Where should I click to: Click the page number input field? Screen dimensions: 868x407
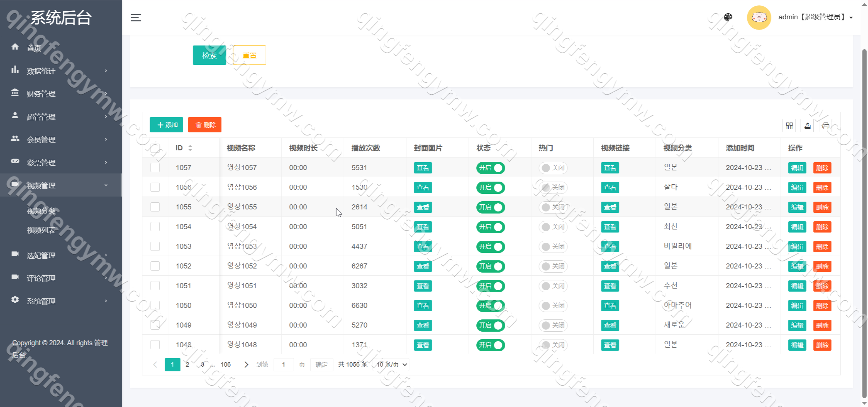283,365
